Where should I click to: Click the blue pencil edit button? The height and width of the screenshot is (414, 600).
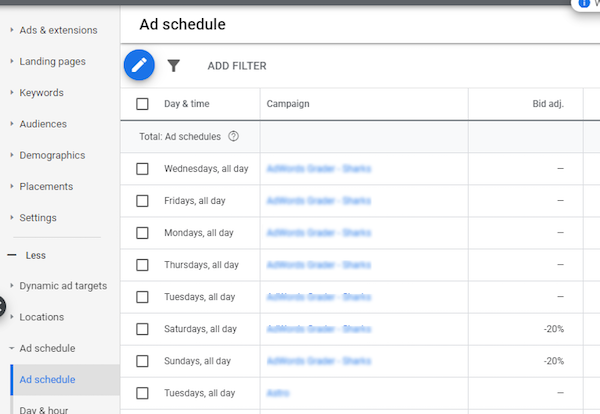pyautogui.click(x=140, y=65)
